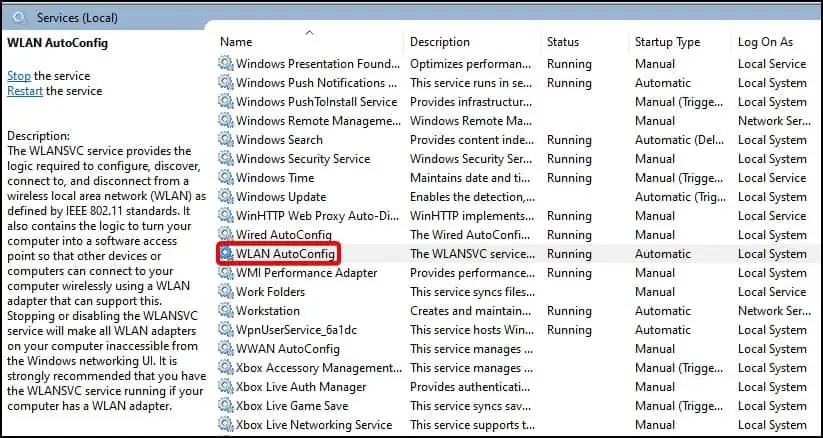Click gear icon beside WMI Performance Adapter

(x=226, y=273)
